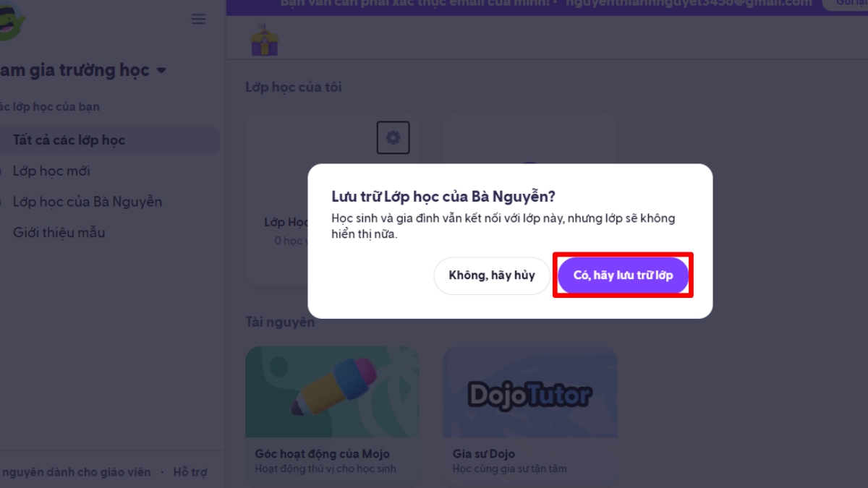The width and height of the screenshot is (868, 488).
Task: Select "Tất cả các lớp học" in sidebar
Action: [x=109, y=140]
